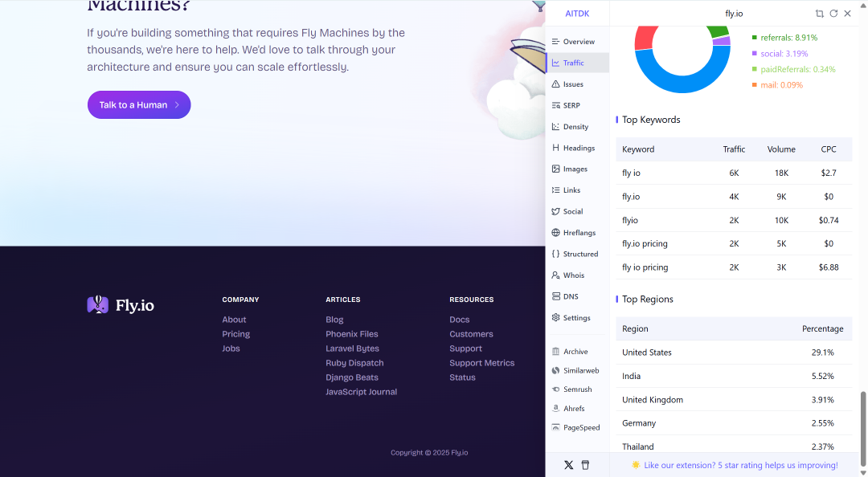The height and width of the screenshot is (477, 868).
Task: Click the United Kingdom region row
Action: point(734,400)
